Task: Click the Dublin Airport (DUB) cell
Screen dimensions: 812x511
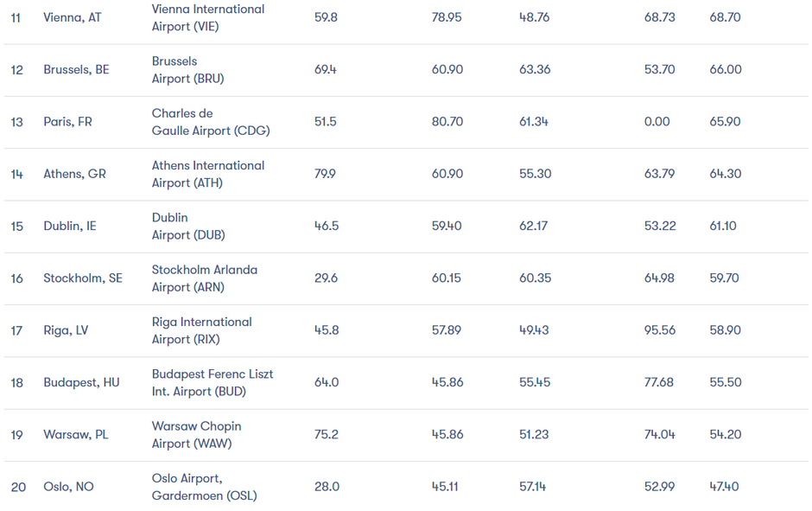Action: 188,226
